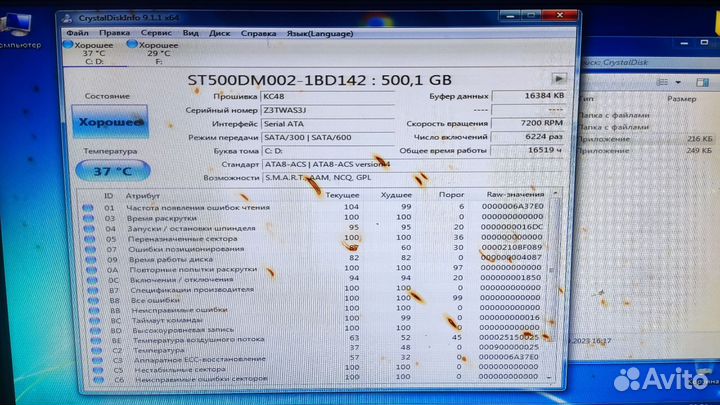
Task: Click status icon of attribute C2 row
Action: [96, 350]
